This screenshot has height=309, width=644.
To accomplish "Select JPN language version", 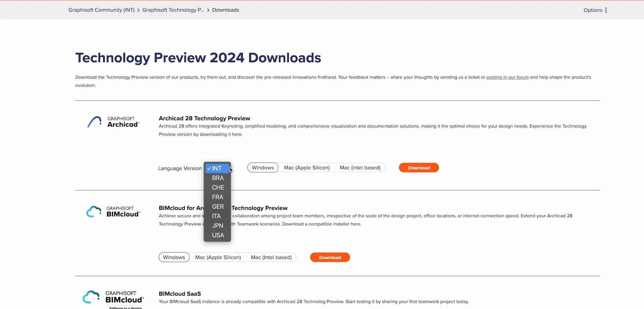I will tap(217, 226).
